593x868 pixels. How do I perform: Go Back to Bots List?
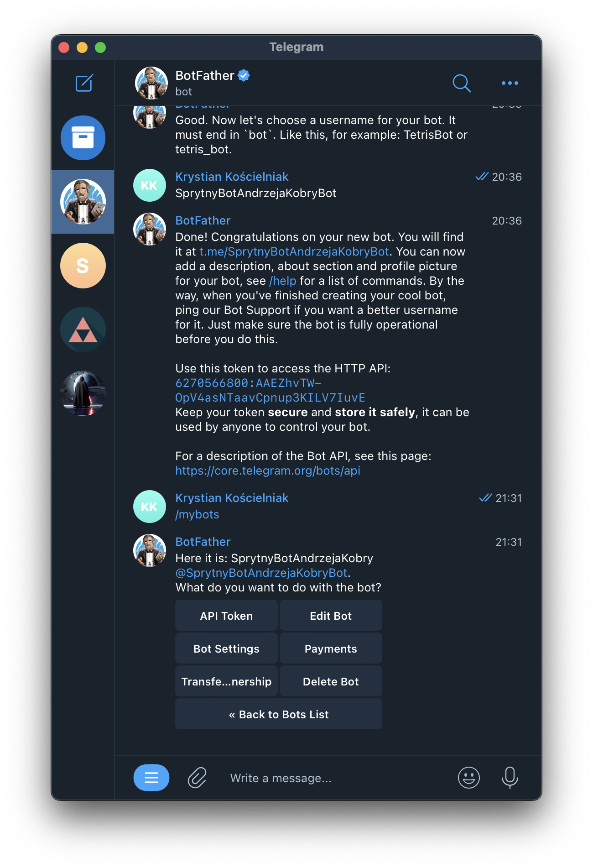(279, 714)
